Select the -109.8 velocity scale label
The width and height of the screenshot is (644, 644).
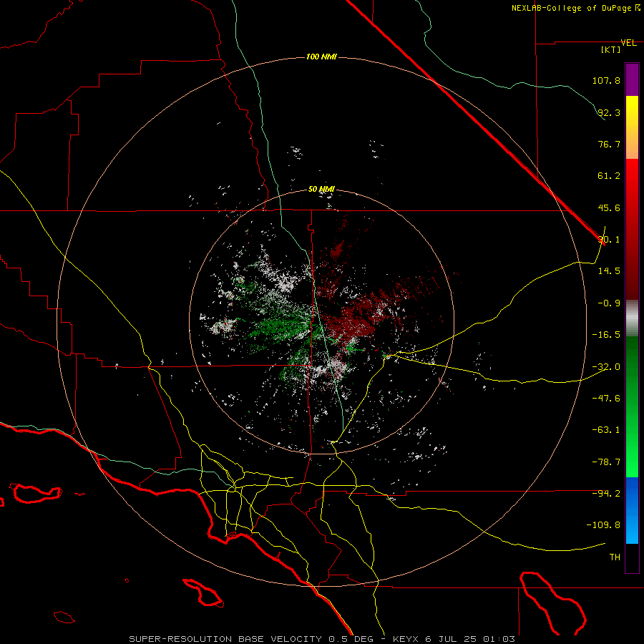click(603, 525)
